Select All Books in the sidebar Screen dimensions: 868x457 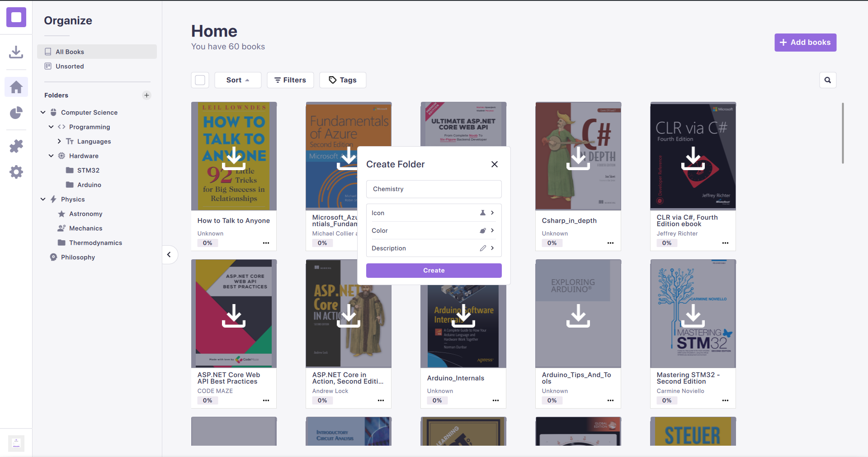tap(70, 52)
